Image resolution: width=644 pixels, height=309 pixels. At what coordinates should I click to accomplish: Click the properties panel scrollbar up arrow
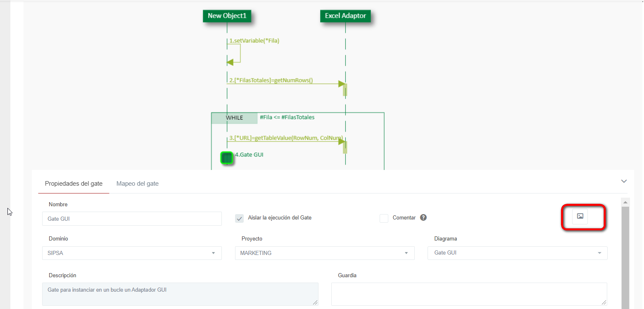(x=625, y=203)
